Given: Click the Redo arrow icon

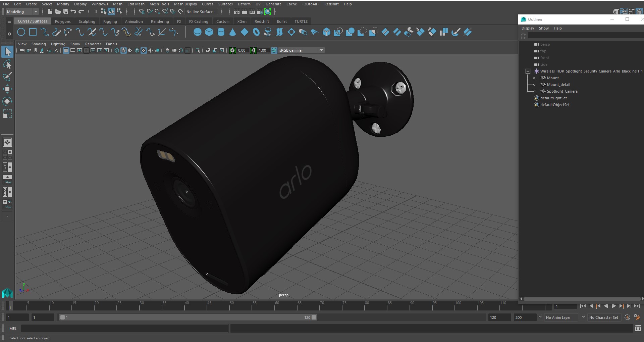Looking at the screenshot, I should coord(81,12).
